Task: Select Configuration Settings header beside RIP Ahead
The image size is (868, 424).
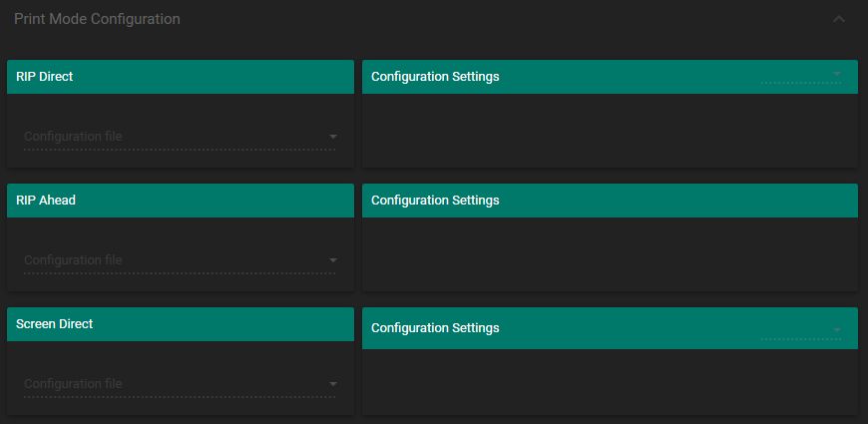Action: coord(435,201)
